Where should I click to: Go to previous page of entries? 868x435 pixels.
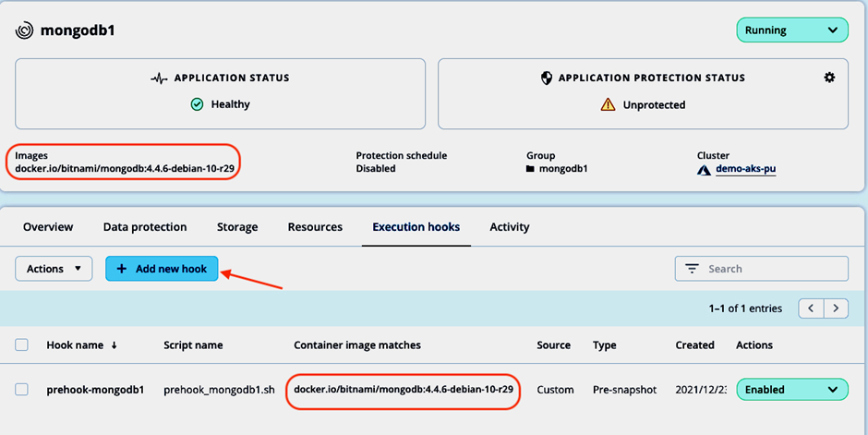[811, 308]
